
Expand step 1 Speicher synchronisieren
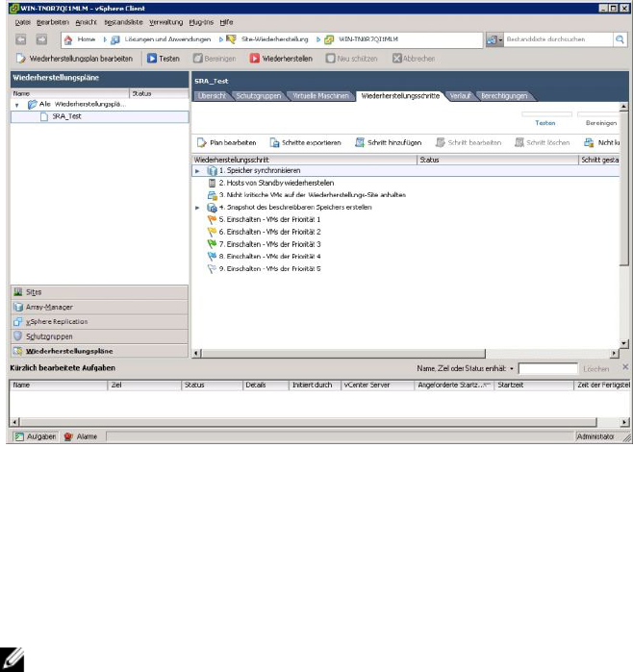point(197,171)
